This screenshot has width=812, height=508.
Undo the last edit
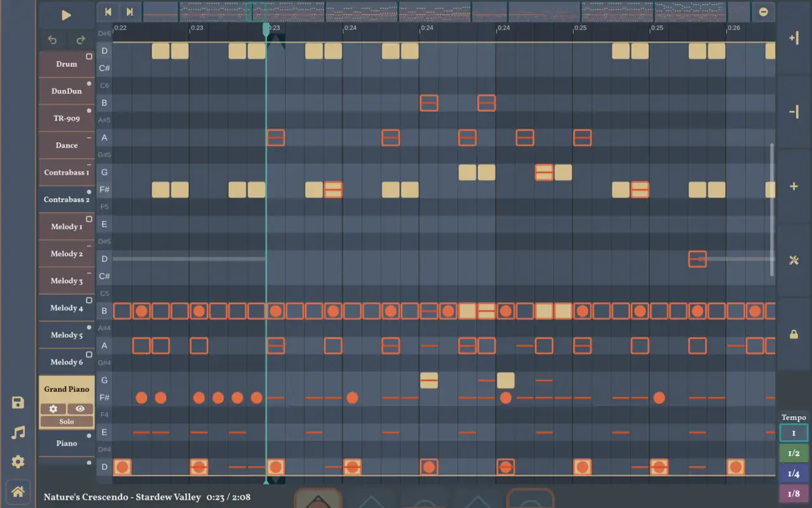coord(52,40)
